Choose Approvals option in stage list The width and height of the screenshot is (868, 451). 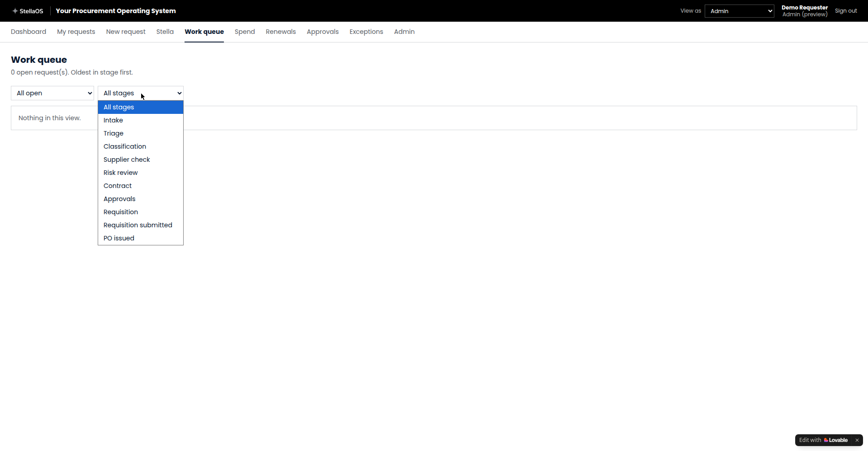pyautogui.click(x=141, y=199)
